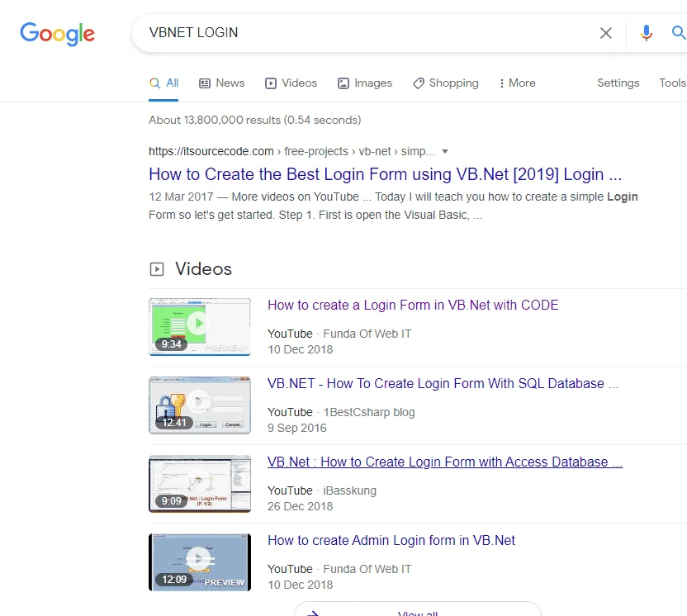
Task: Open search Tools
Action: click(672, 83)
